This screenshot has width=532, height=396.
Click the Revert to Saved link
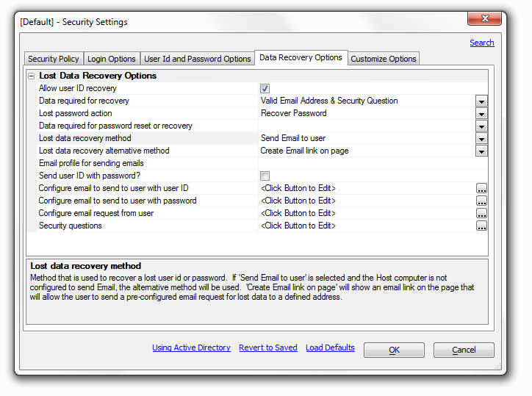(268, 348)
